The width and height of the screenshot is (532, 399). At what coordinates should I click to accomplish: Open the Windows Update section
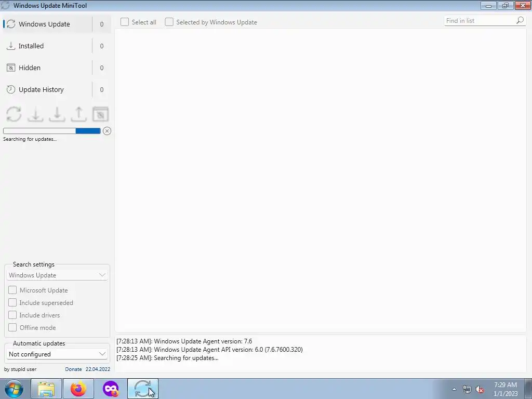tap(57, 24)
